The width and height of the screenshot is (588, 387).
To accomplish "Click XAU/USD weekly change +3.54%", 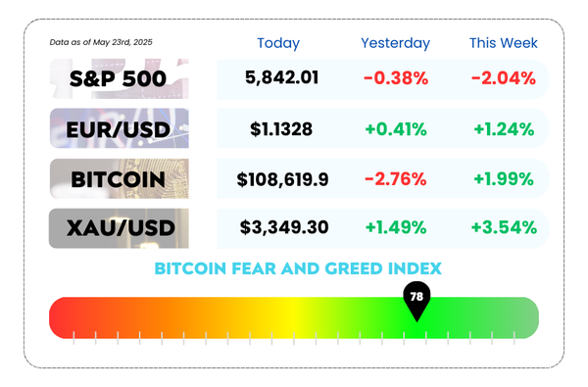I will click(504, 227).
